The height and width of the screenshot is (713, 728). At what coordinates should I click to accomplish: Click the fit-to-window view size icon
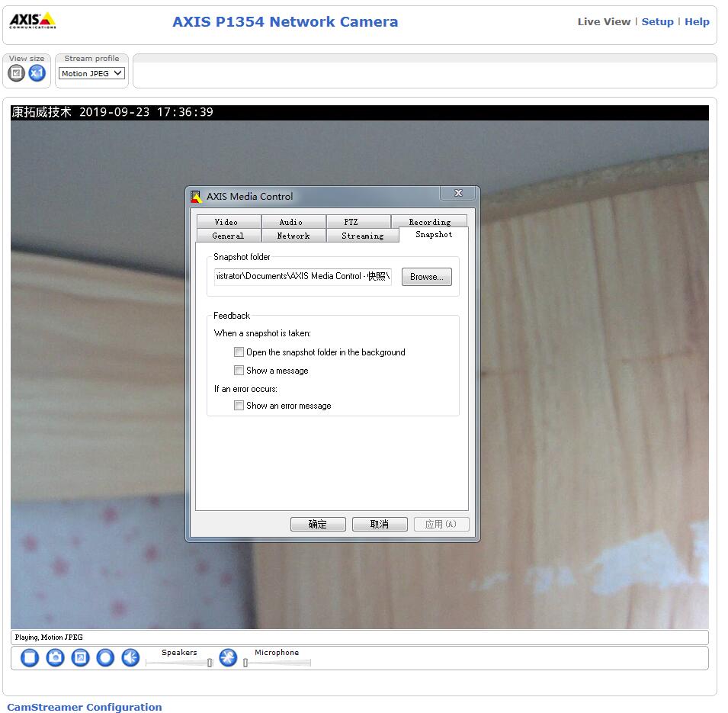click(x=17, y=73)
